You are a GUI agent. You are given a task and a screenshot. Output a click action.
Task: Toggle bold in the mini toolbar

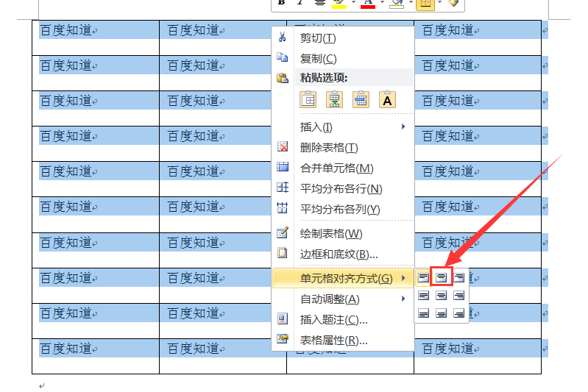pyautogui.click(x=282, y=3)
